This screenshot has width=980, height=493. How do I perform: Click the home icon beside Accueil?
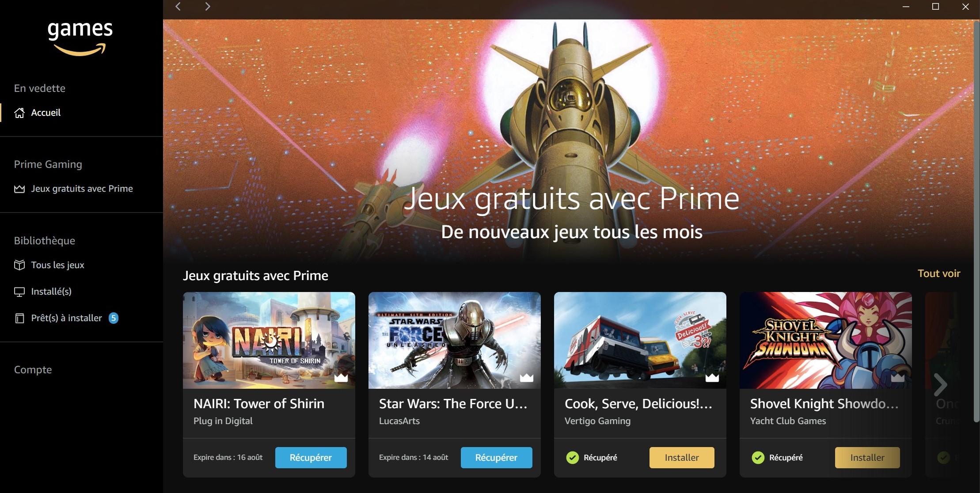(x=19, y=113)
